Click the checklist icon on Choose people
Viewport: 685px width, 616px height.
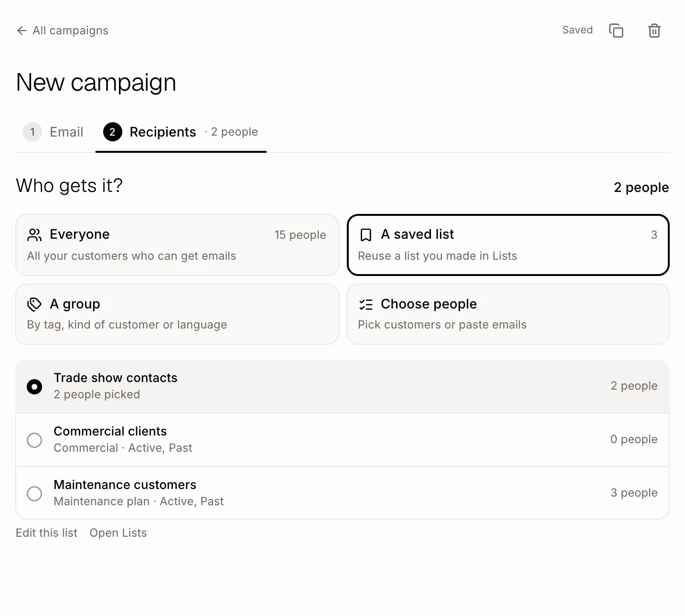(366, 304)
